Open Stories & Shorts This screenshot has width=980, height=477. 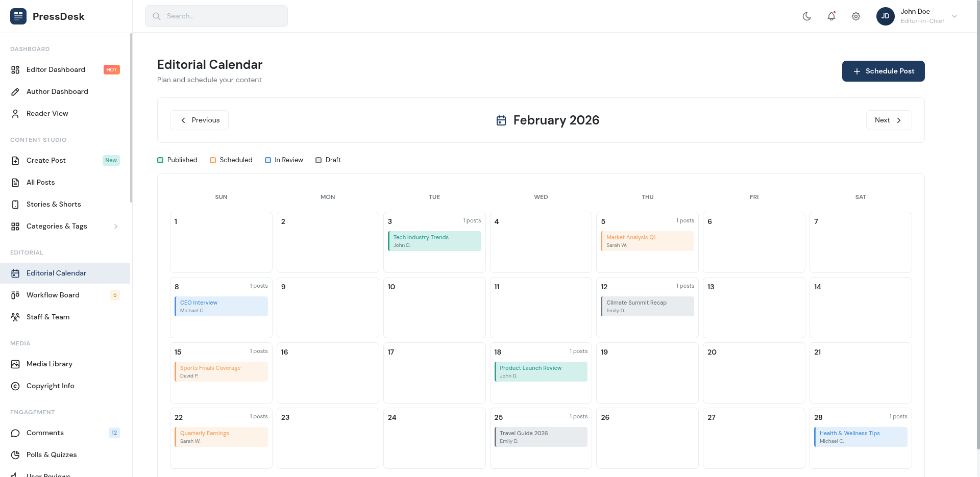[54, 204]
